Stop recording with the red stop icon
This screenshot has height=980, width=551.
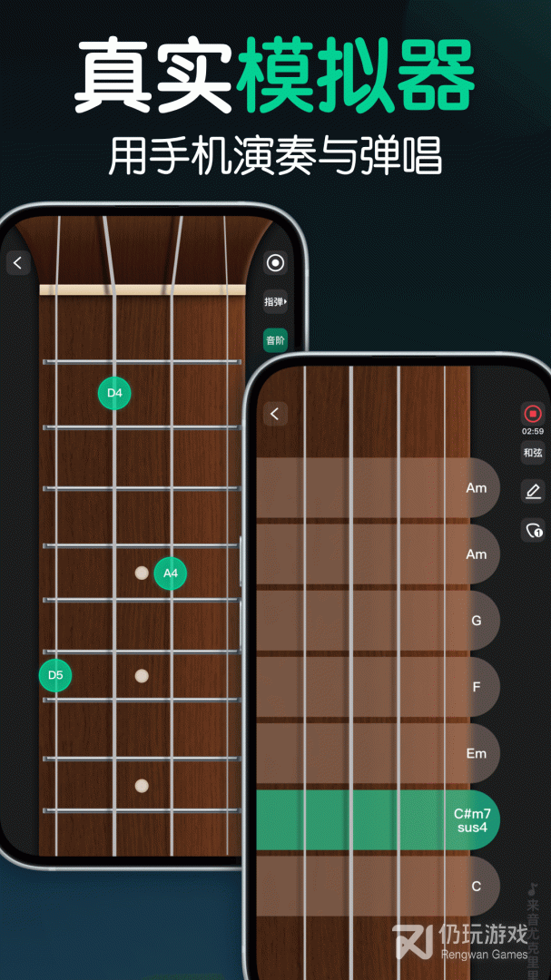[533, 413]
